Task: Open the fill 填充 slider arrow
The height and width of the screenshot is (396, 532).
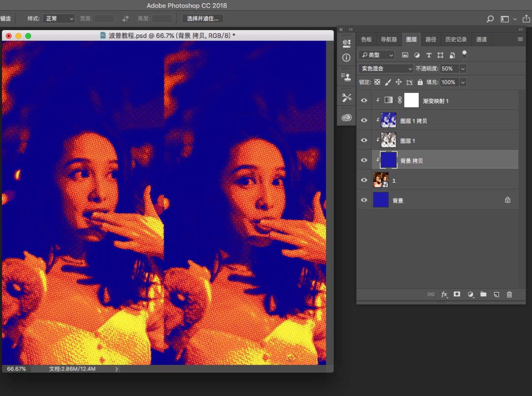Action: pyautogui.click(x=463, y=82)
